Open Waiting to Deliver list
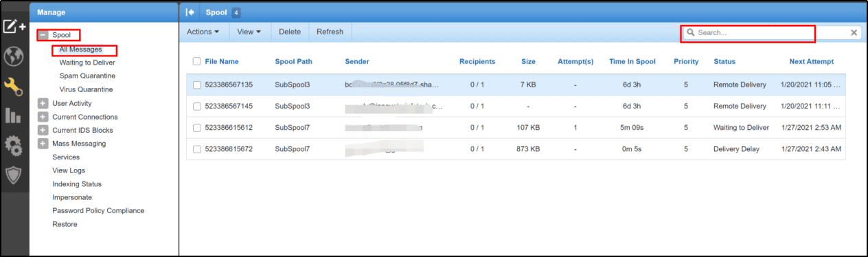 tap(87, 63)
